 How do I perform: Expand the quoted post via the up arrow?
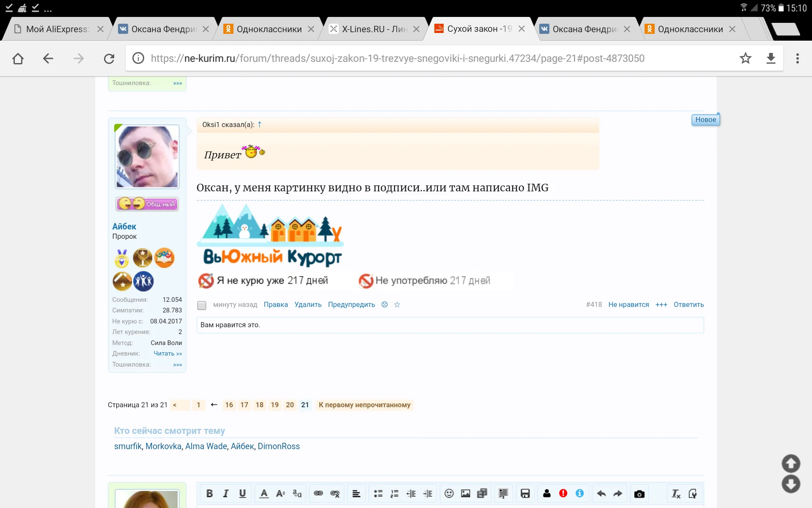point(259,124)
